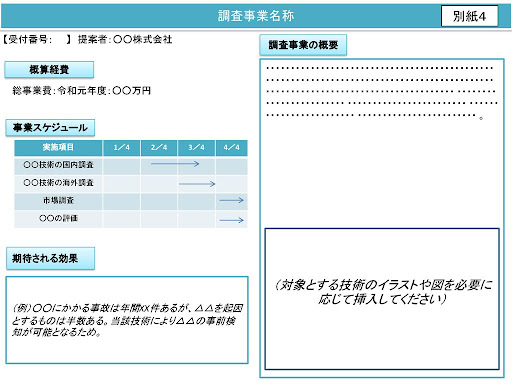Click the 提案者:○○株式会社 text
This screenshot has width=512, height=384.
[125, 40]
